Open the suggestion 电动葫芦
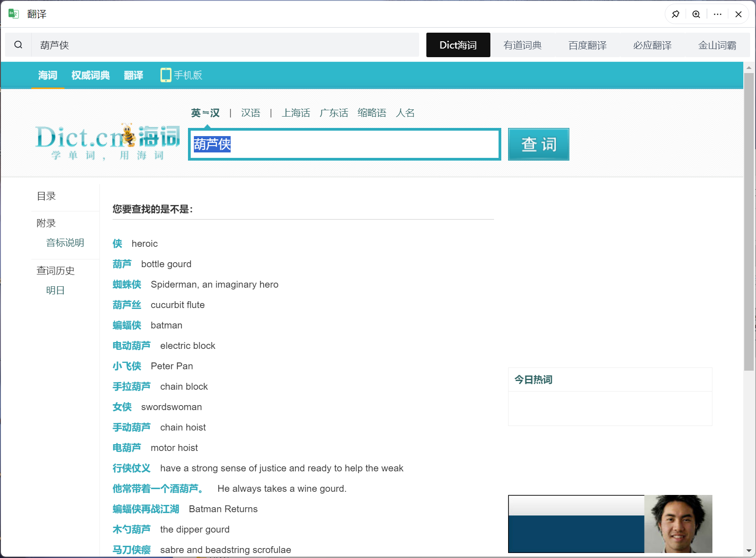 click(x=132, y=346)
